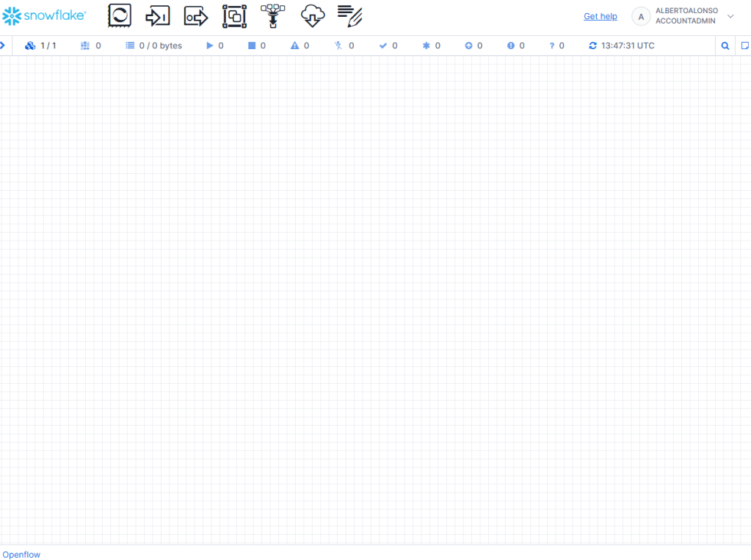Toggle the right-side panel square icon
This screenshot has width=751, height=560.
pos(744,46)
